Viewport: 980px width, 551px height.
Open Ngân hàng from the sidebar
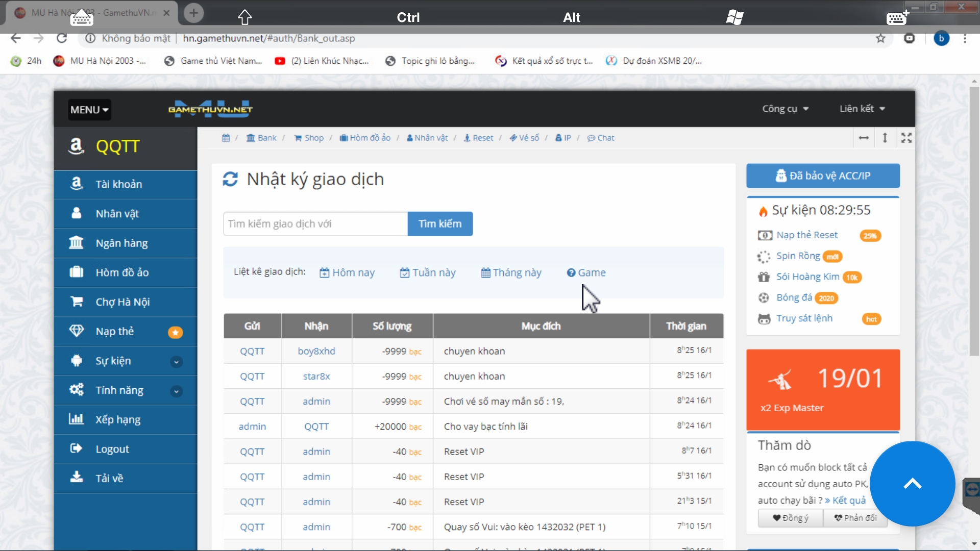coord(121,243)
